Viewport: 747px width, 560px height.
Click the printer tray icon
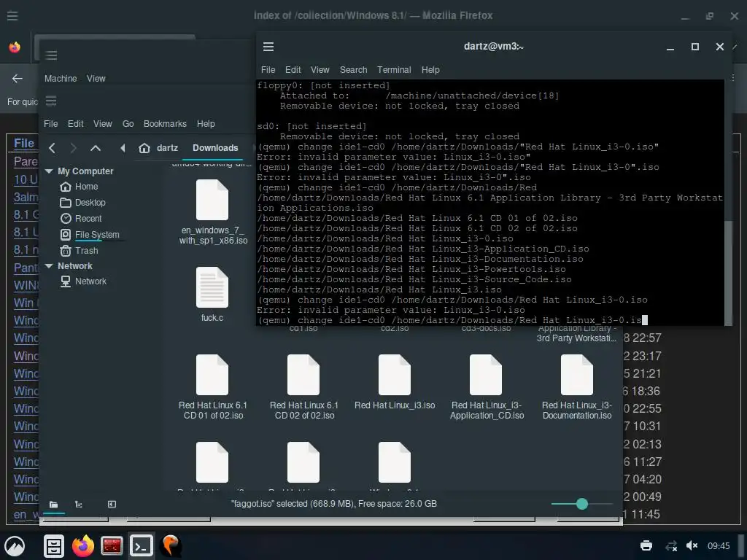tap(646, 545)
